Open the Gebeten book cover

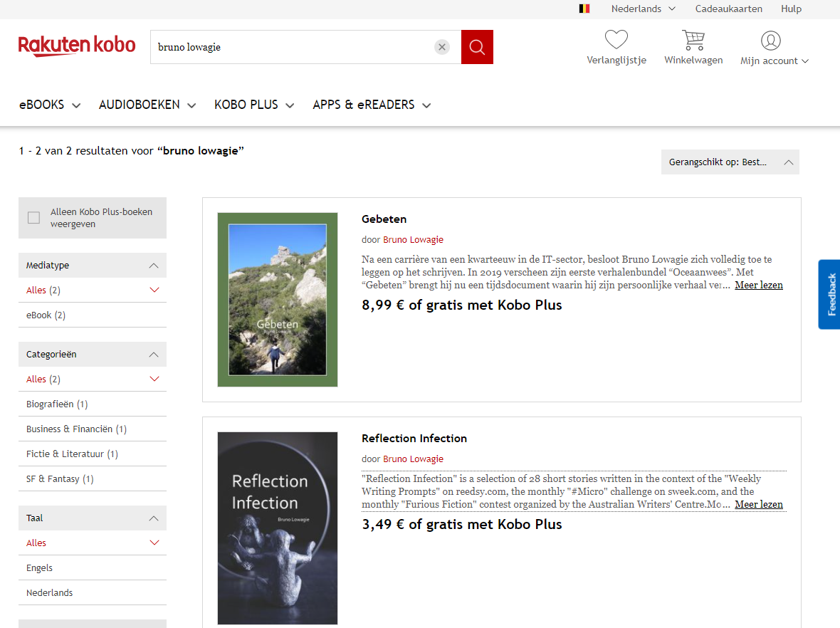click(278, 300)
